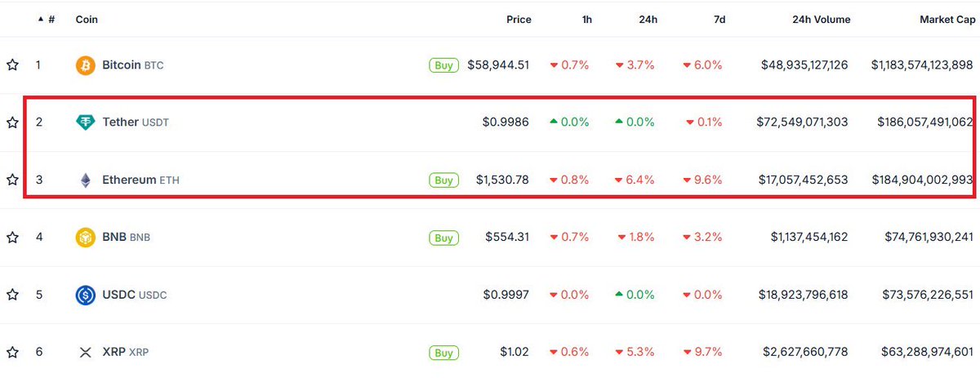Buy Bitcoin using its Buy button

443,65
